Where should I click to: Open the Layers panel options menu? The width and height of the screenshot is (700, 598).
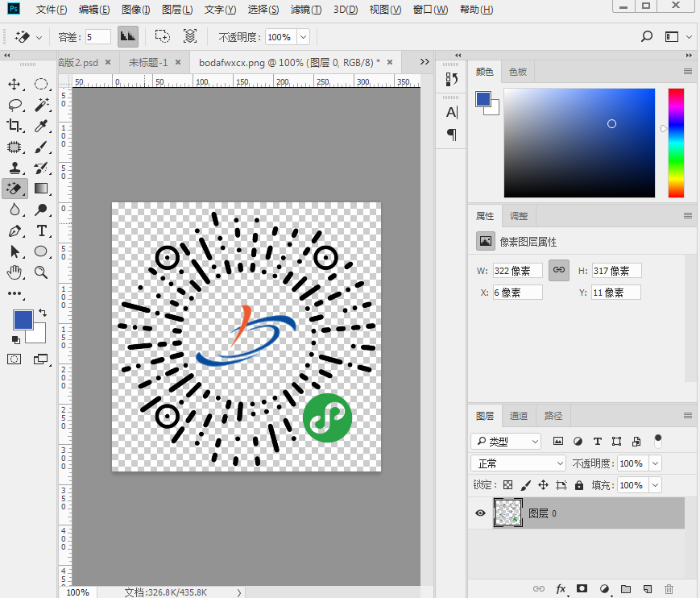click(x=687, y=415)
